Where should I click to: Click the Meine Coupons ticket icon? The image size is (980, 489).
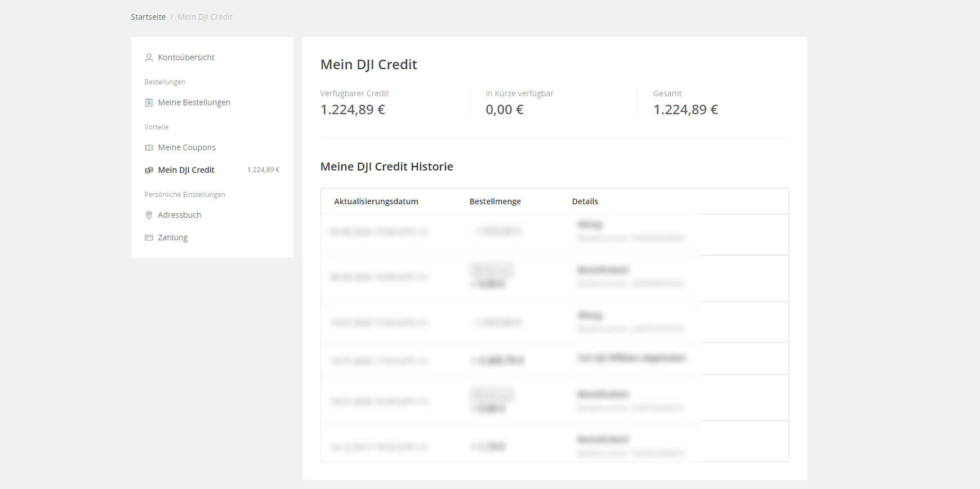point(149,147)
